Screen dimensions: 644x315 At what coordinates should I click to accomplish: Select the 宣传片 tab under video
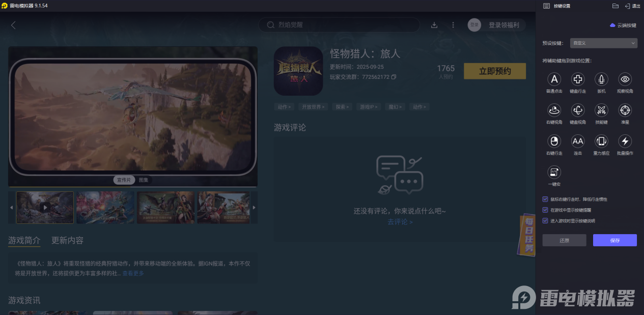pyautogui.click(x=124, y=180)
